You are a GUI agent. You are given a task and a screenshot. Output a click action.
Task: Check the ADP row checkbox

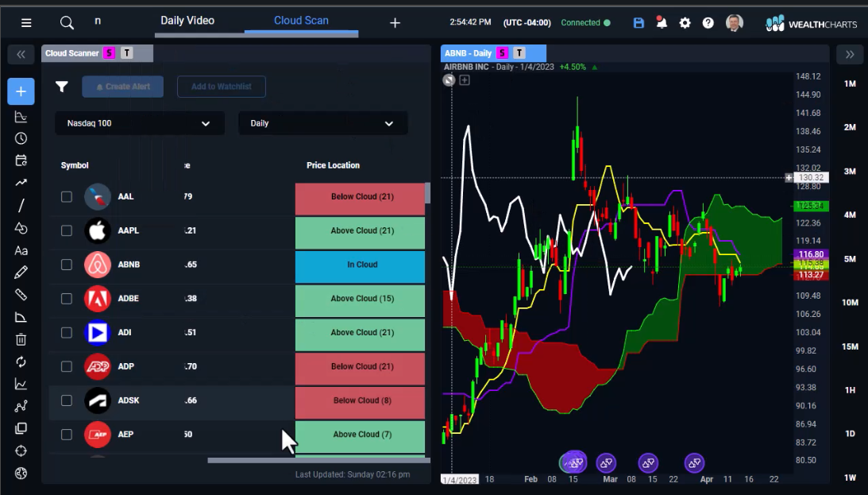tap(67, 366)
